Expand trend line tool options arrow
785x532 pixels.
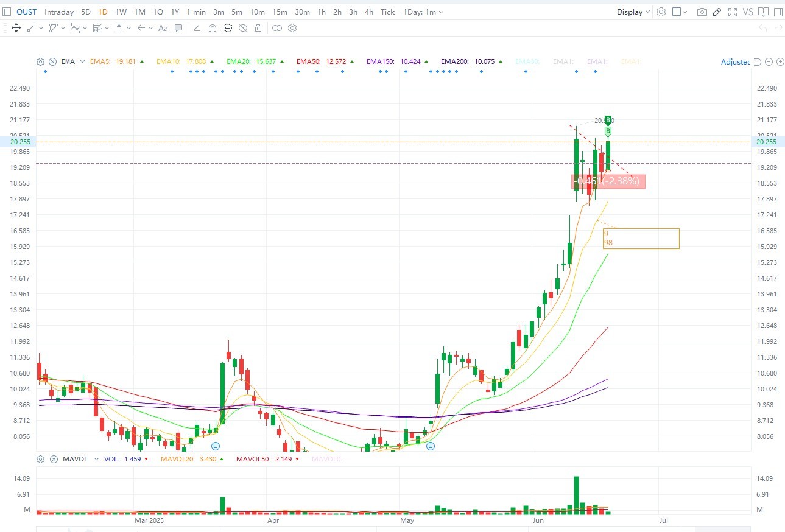click(x=41, y=28)
